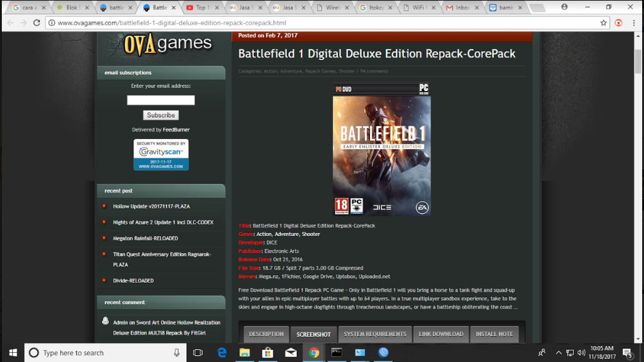
Task: Open the Mail app on the taskbar
Action: tap(291, 353)
